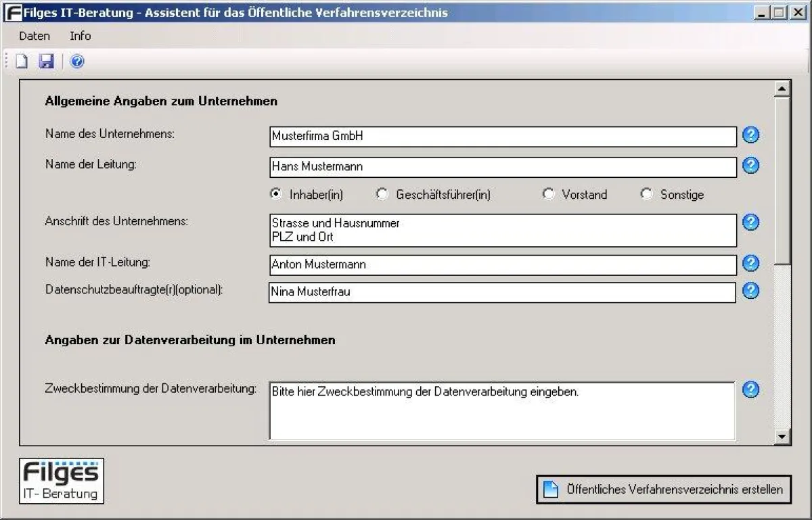Click the help icon beside Name der IT-Leitung
The height and width of the screenshot is (520, 812).
(750, 264)
